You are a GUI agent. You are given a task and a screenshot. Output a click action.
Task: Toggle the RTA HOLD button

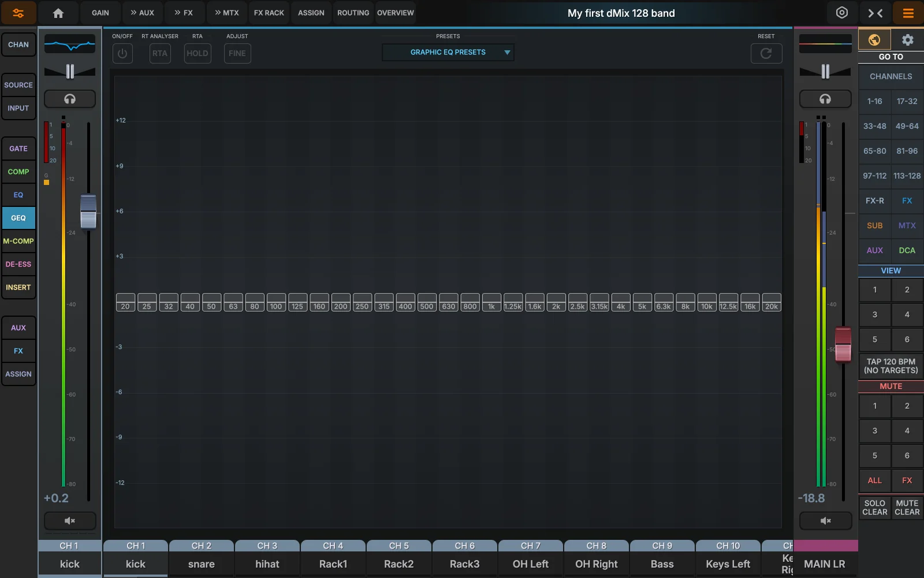(197, 53)
